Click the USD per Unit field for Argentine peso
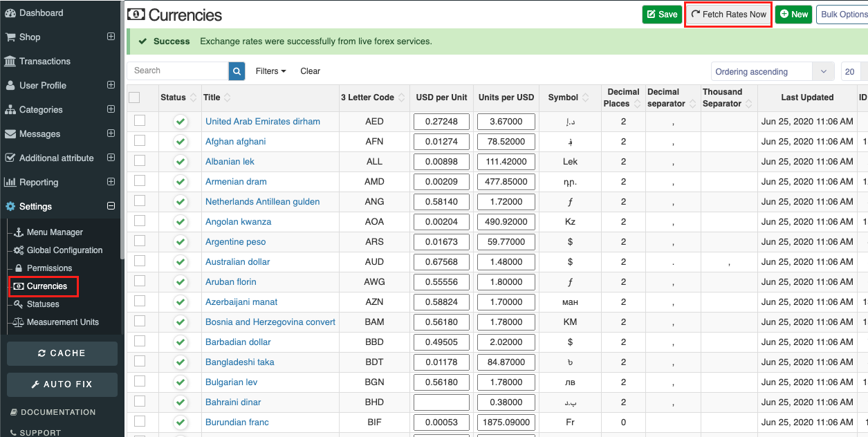 pyautogui.click(x=441, y=241)
